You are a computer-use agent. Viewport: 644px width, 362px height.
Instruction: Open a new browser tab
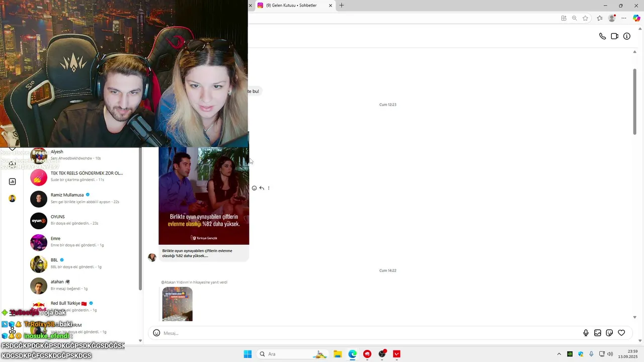click(342, 6)
